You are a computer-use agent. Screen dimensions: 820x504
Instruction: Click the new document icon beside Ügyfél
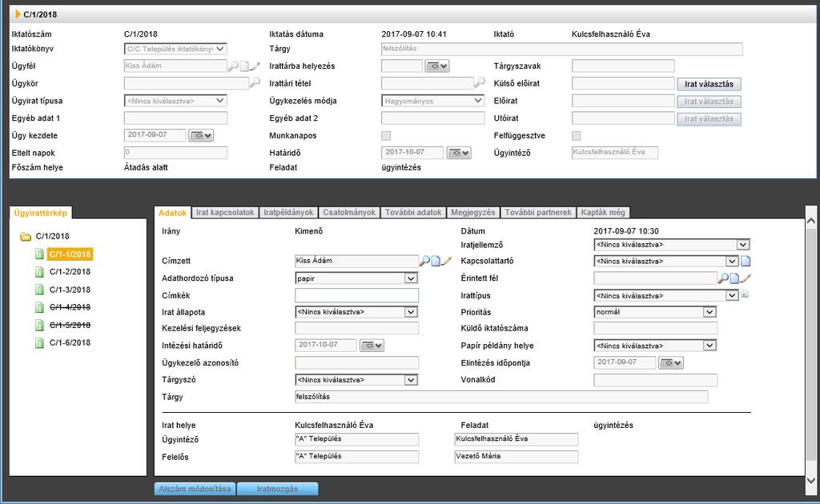pos(244,66)
